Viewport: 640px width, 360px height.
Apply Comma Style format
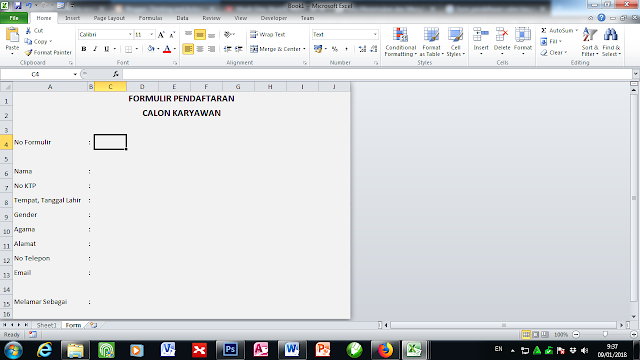click(x=346, y=49)
